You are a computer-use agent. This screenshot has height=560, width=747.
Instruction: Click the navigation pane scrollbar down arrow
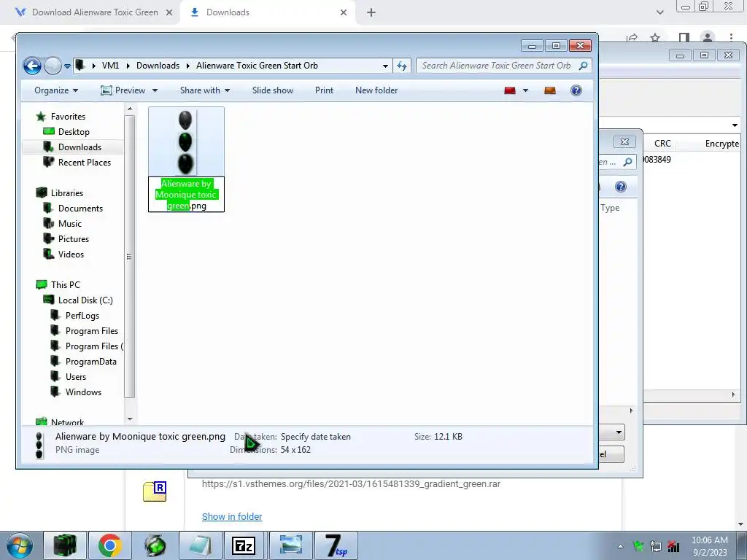pos(130,419)
